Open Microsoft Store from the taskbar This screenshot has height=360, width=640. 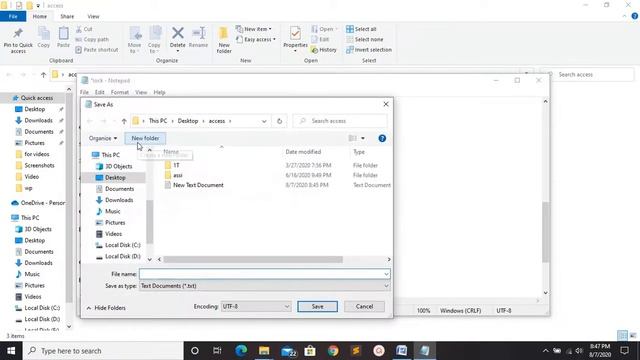pos(310,351)
